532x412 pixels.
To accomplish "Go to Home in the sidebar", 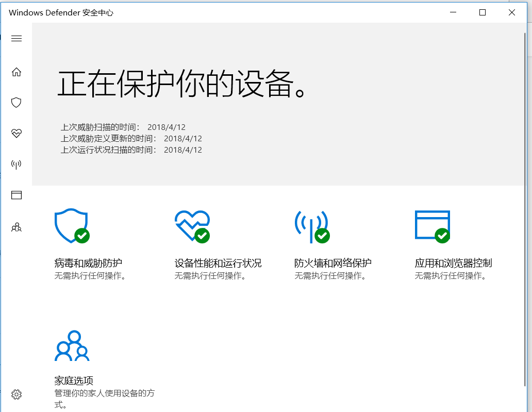I will 16,72.
